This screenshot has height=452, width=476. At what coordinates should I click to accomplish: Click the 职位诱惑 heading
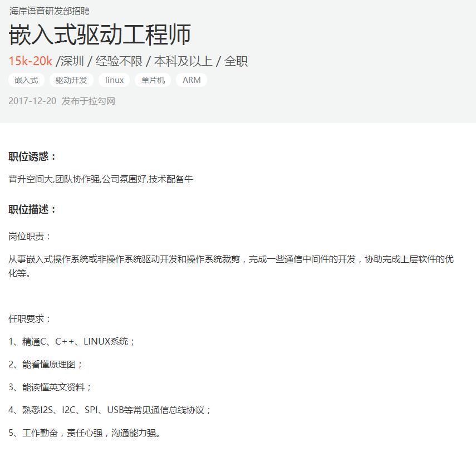32,156
